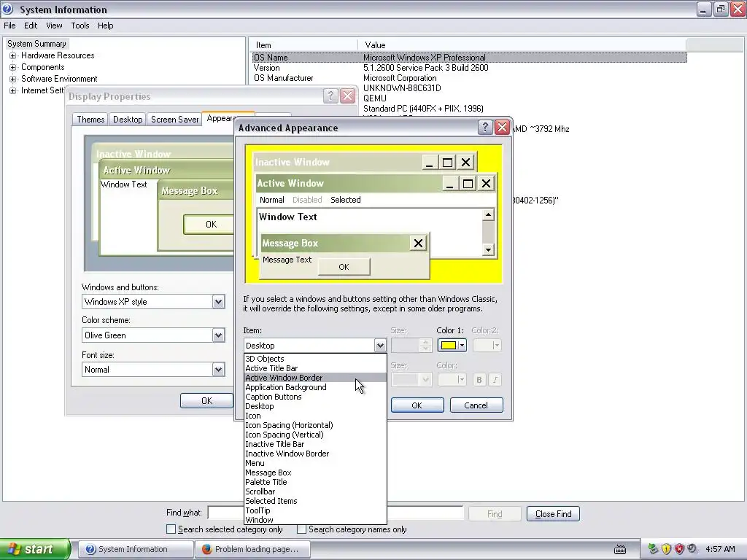Close the Advanced Appearance dialog

click(502, 127)
